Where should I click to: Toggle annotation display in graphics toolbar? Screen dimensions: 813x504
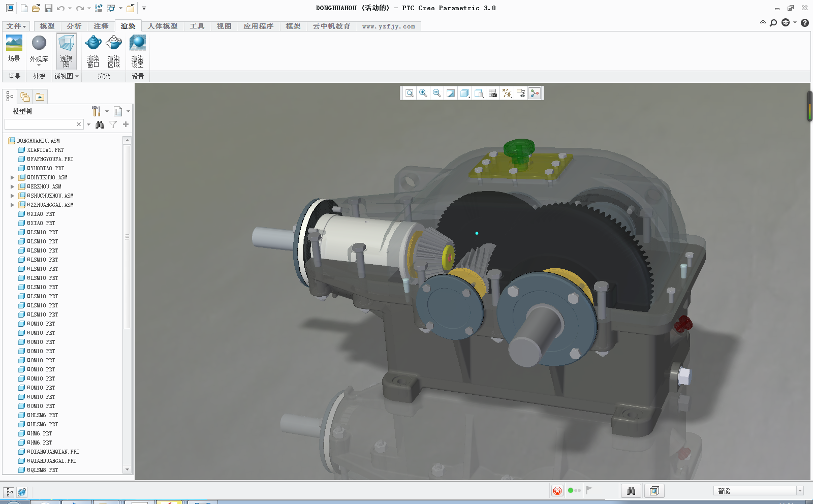[x=521, y=93]
